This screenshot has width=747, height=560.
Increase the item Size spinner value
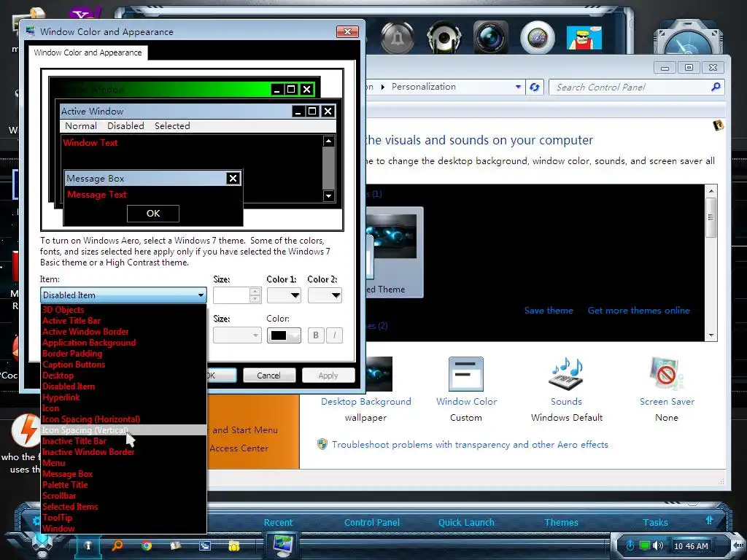point(255,292)
